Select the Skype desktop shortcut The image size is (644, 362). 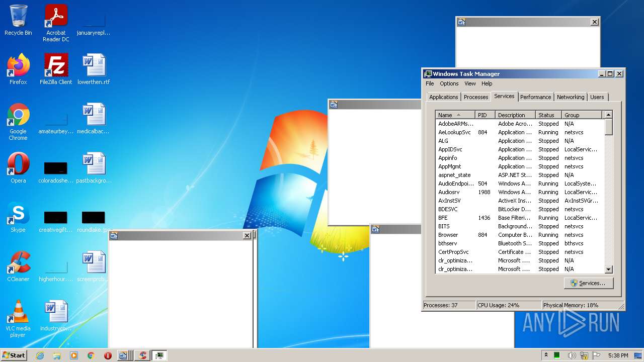click(18, 217)
